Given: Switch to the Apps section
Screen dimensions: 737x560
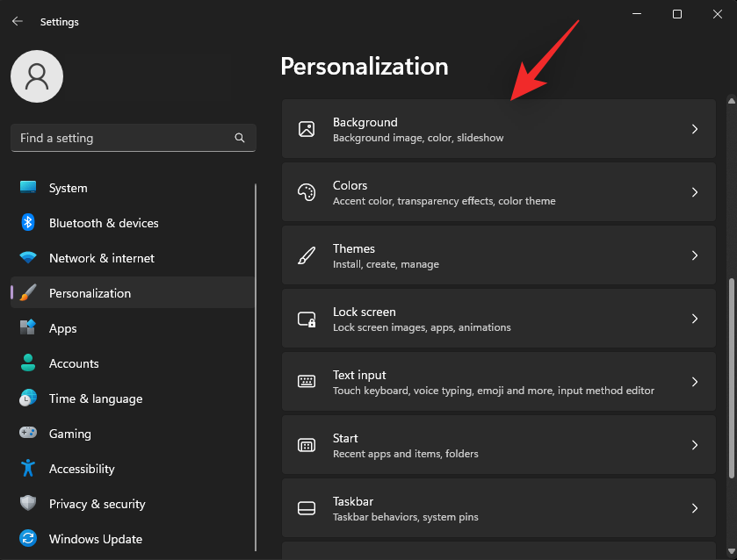Looking at the screenshot, I should [x=62, y=328].
